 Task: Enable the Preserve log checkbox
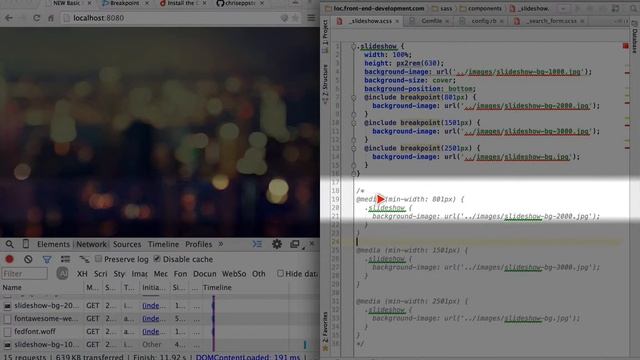[x=98, y=259]
